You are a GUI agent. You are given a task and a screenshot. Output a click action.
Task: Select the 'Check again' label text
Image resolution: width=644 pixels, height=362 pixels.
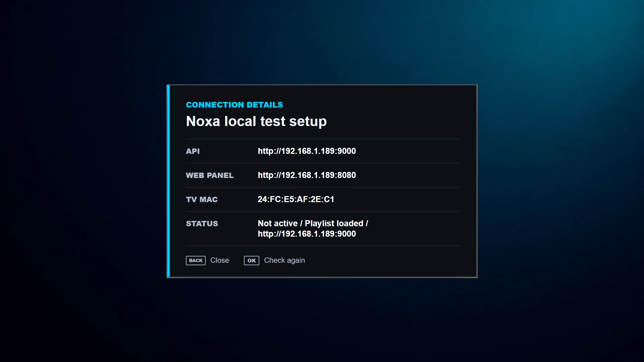tap(284, 260)
